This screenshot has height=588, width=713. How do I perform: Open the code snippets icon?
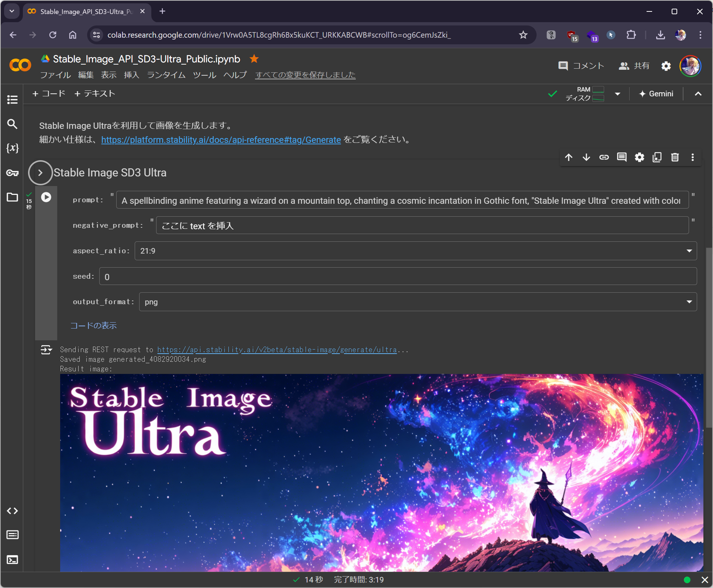pyautogui.click(x=12, y=511)
